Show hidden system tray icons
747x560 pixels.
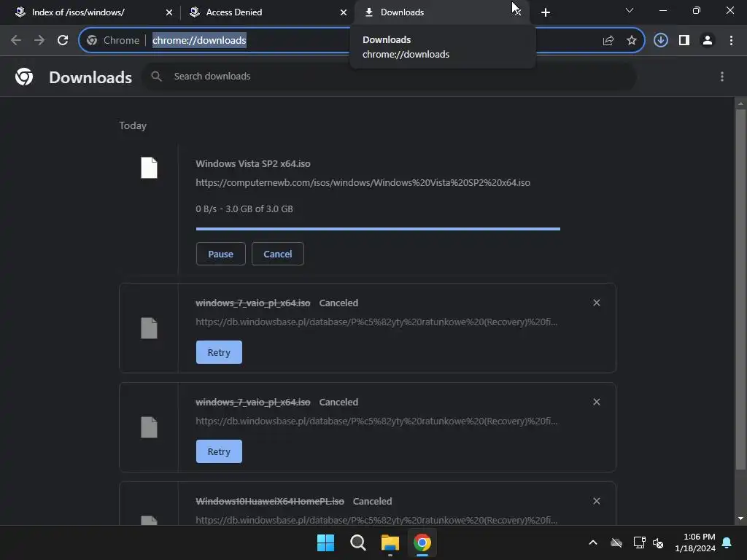click(x=593, y=542)
